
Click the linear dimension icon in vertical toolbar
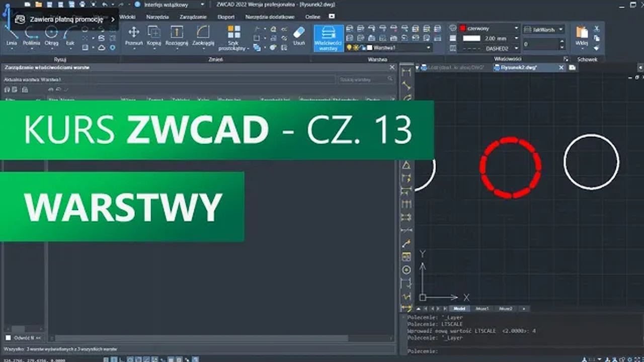click(x=407, y=72)
